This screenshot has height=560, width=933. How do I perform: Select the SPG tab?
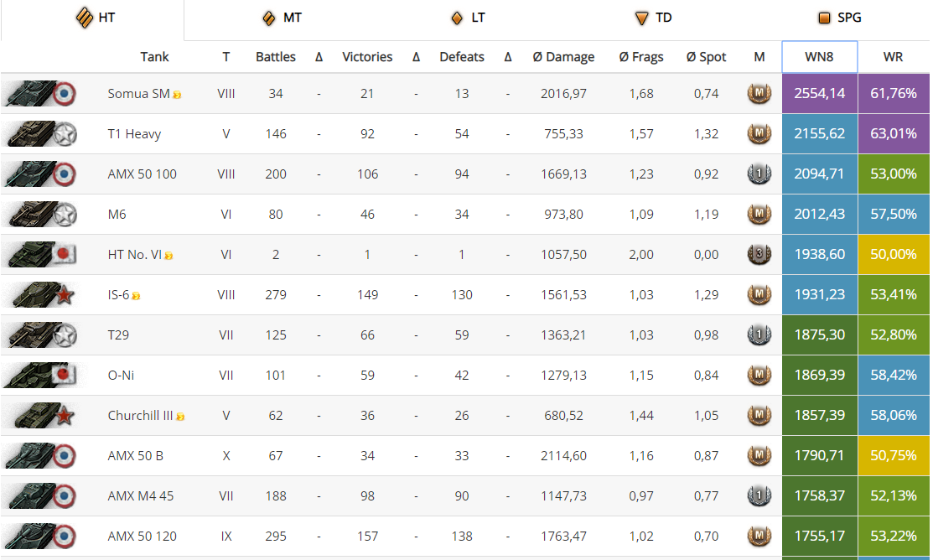coord(840,18)
